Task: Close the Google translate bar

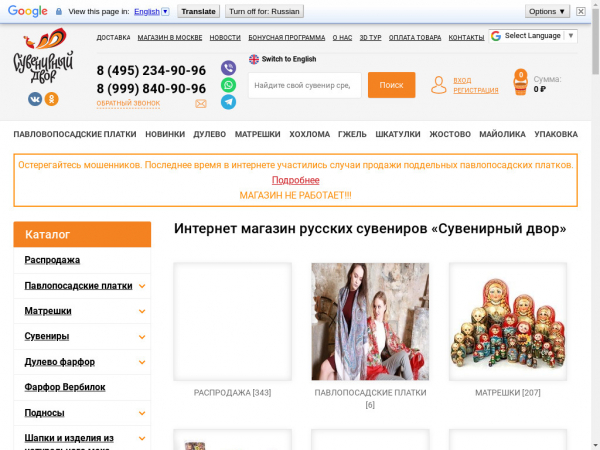Action: pyautogui.click(x=580, y=11)
